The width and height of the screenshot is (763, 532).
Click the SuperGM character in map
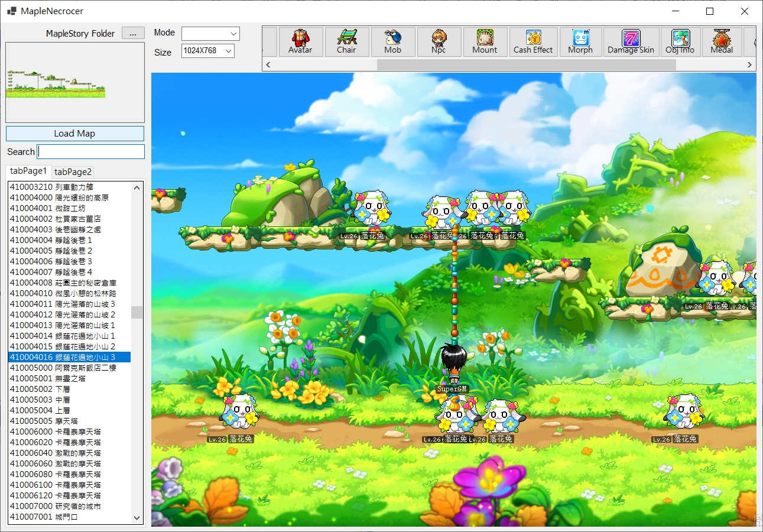453,365
